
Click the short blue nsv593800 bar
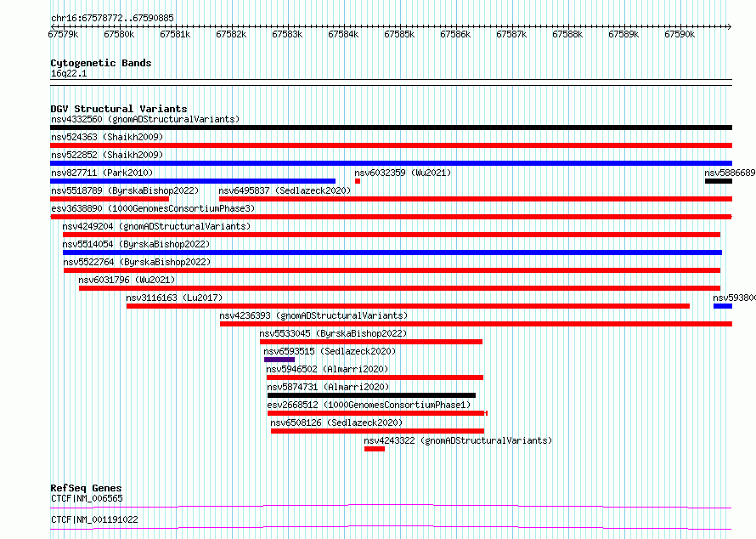[x=723, y=306]
